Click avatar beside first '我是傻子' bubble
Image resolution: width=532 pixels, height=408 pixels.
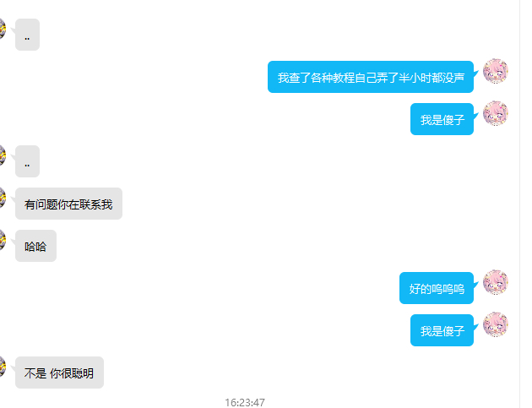pyautogui.click(x=496, y=113)
